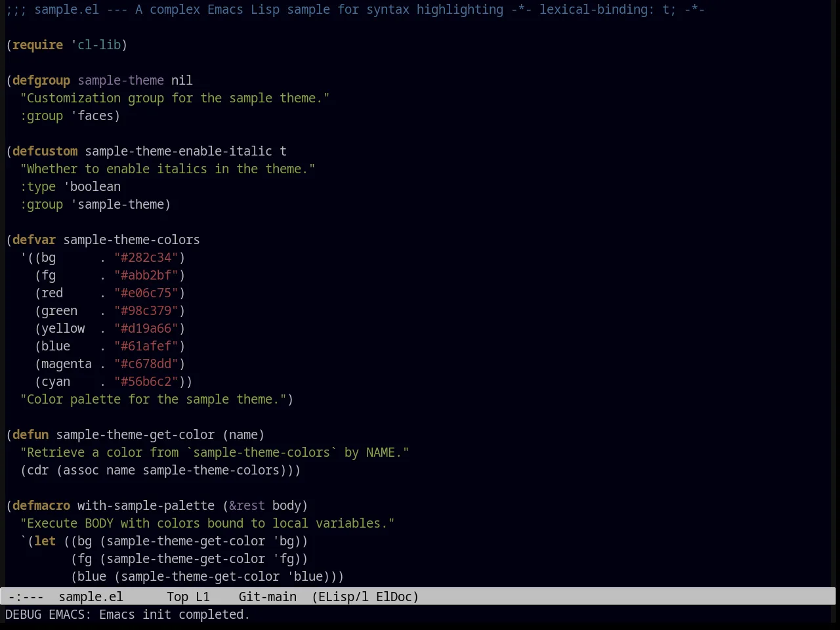Viewport: 840px width, 630px height.
Task: Click the "#282c34" color string
Action: pos(146,257)
